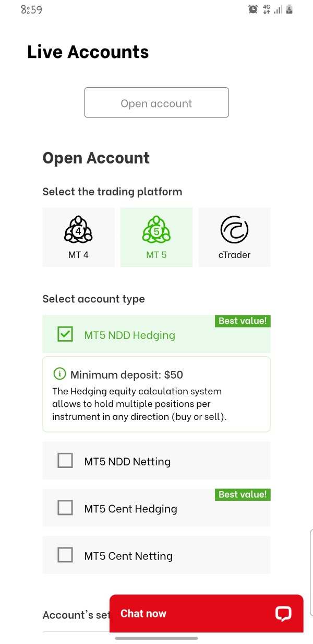
Task: Tap the alarm icon in status bar
Action: tap(253, 9)
